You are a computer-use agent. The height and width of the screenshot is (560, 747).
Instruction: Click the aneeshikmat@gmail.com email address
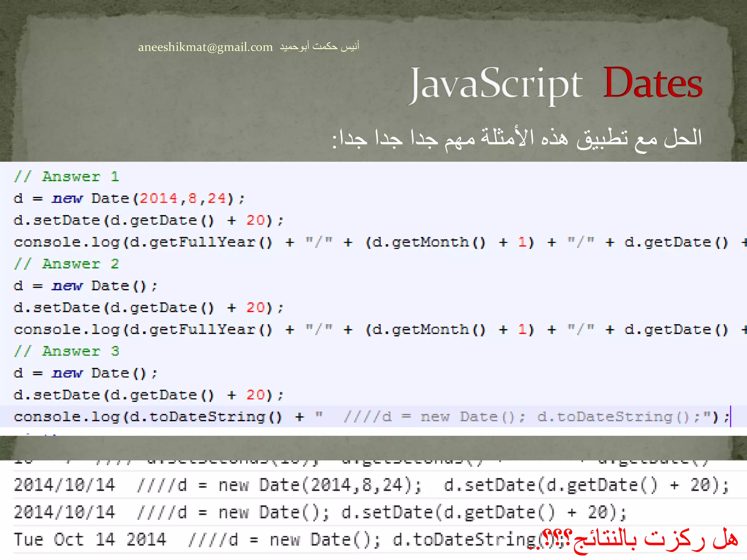205,47
